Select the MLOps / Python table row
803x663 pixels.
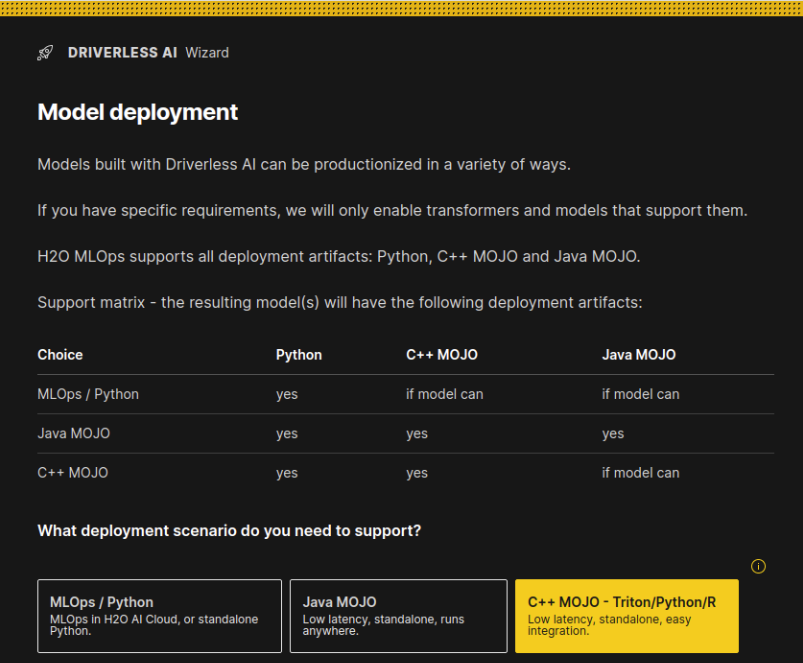[89, 394]
